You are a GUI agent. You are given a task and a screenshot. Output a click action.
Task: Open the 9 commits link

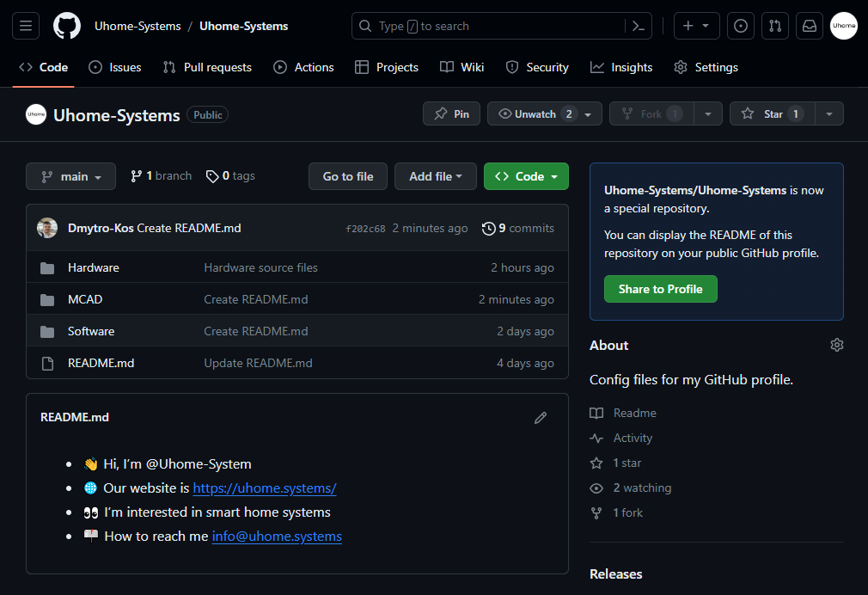[x=517, y=228]
